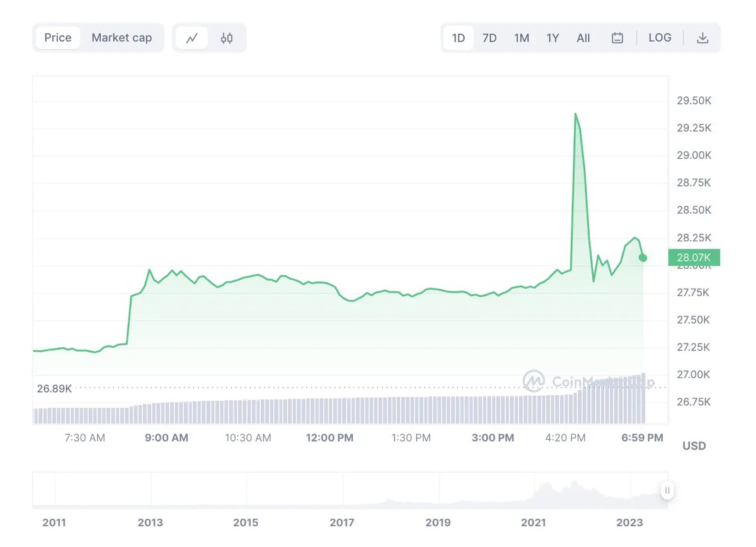This screenshot has width=756, height=547.
Task: Click the 26.89K baseline price label
Action: pyautogui.click(x=54, y=389)
